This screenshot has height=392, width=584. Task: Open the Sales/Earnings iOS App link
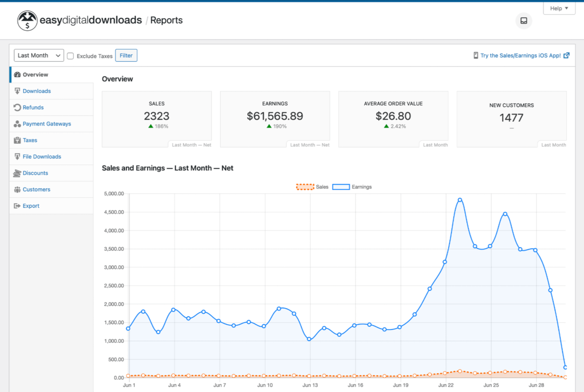coord(521,55)
